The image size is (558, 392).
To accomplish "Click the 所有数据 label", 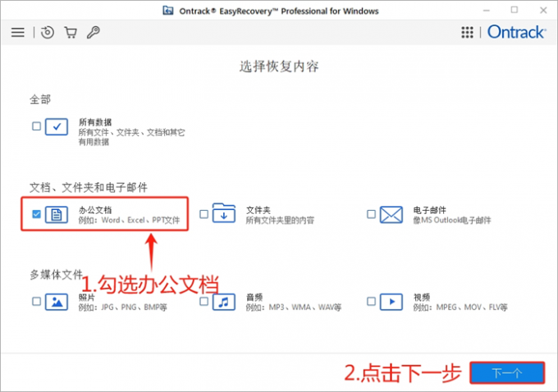I will [95, 122].
